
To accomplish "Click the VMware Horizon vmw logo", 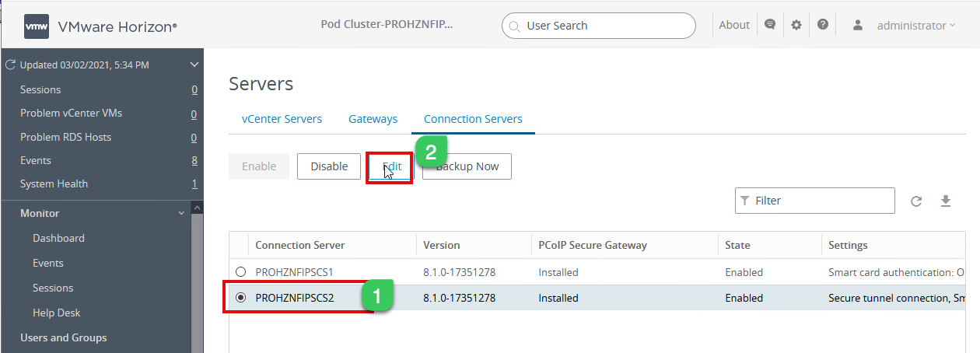I will (37, 26).
